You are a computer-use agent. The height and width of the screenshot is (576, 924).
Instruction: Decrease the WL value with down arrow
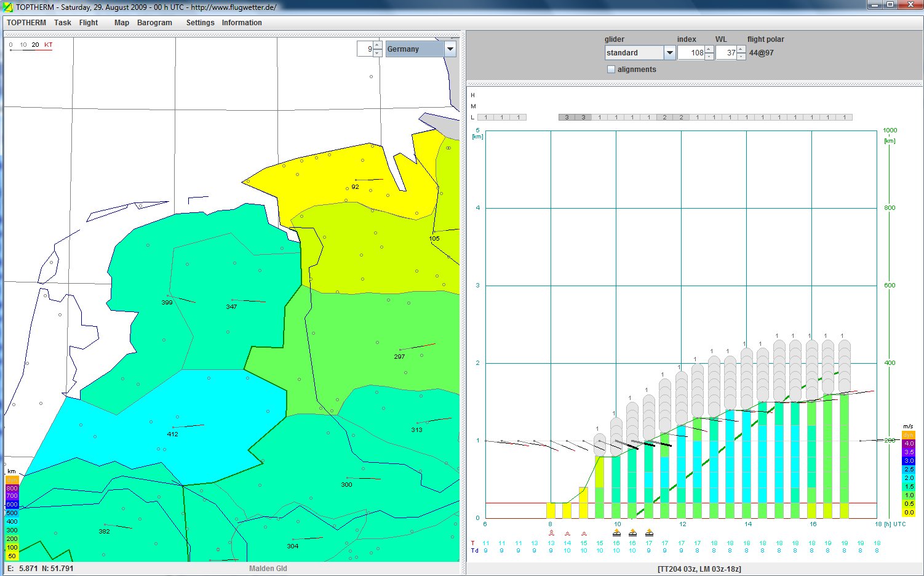tap(741, 57)
